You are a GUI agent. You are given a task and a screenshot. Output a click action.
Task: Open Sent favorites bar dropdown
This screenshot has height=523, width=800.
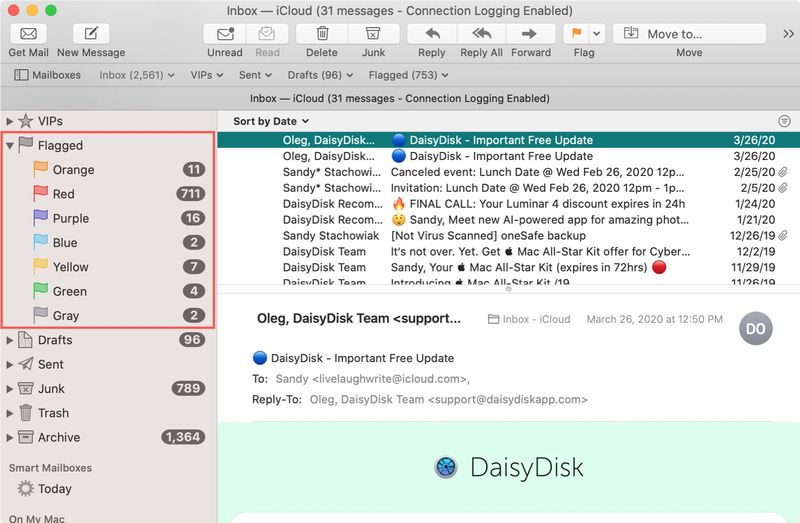pyautogui.click(x=255, y=75)
